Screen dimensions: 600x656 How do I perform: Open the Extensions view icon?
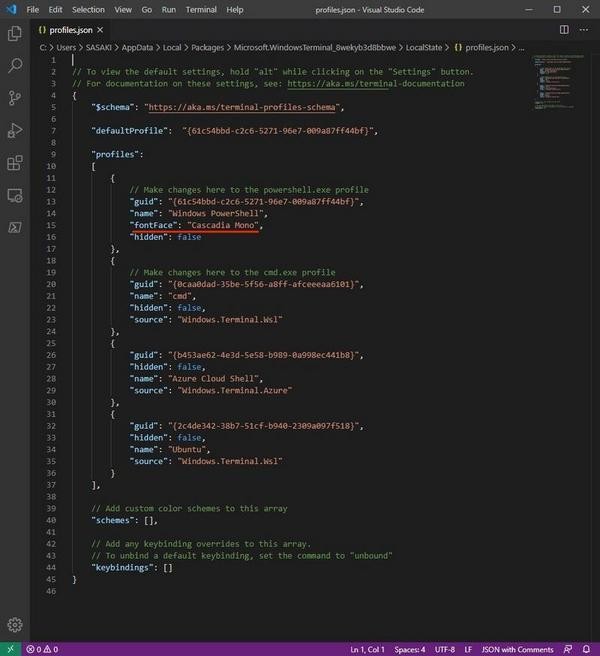coord(15,163)
